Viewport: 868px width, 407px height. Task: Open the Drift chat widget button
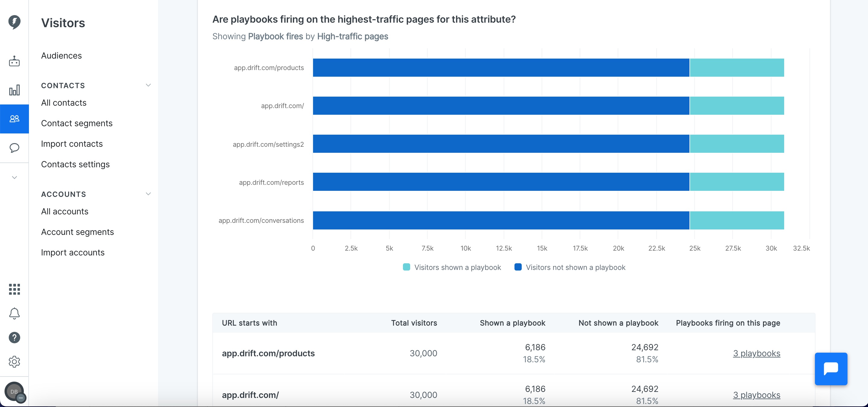tap(831, 369)
